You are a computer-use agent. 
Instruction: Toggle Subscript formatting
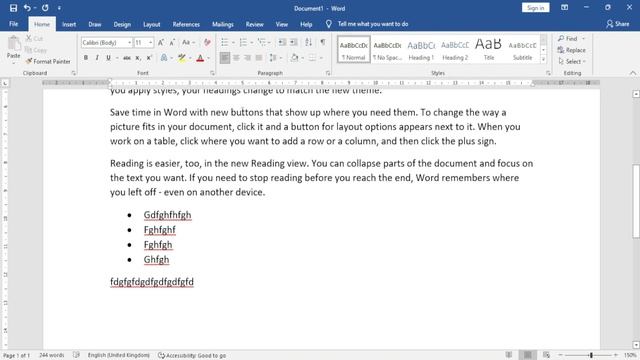pyautogui.click(x=138, y=58)
